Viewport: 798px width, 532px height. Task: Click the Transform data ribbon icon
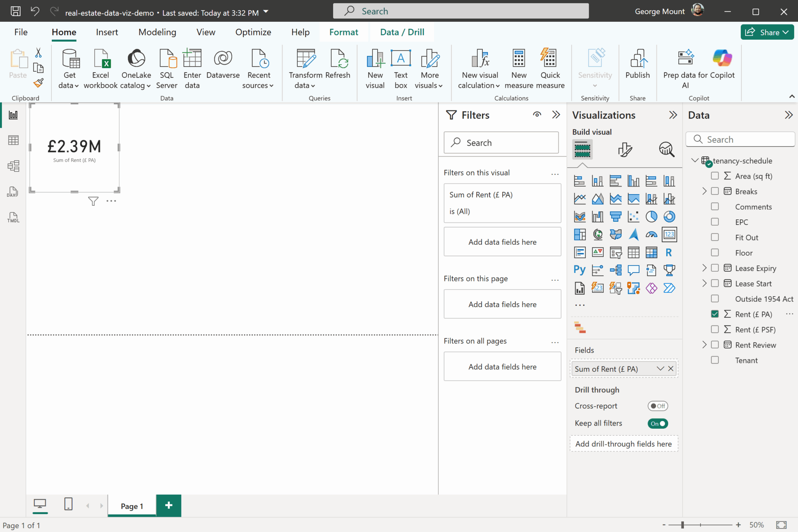pyautogui.click(x=305, y=68)
